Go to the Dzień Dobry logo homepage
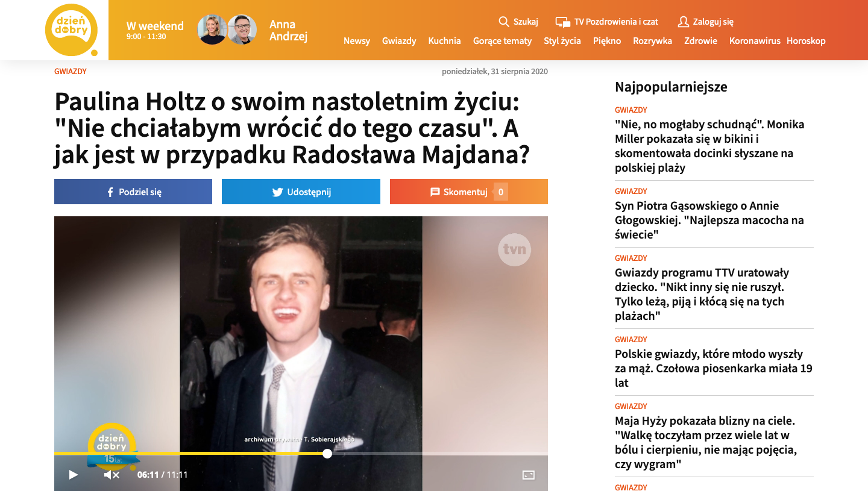The image size is (868, 491). 71,29
